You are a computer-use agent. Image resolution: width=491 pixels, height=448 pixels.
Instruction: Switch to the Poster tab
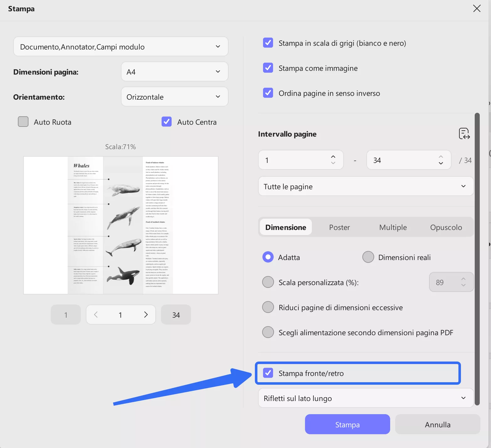[339, 227]
